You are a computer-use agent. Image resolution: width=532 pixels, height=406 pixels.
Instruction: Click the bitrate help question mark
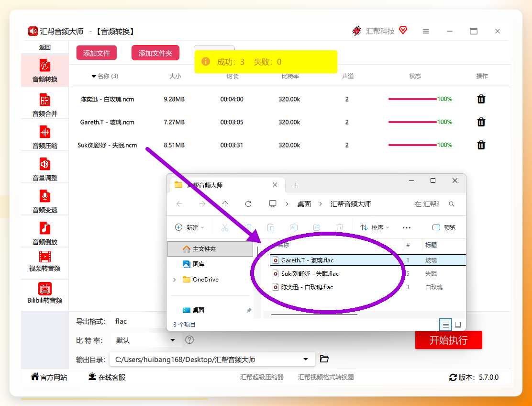click(189, 340)
